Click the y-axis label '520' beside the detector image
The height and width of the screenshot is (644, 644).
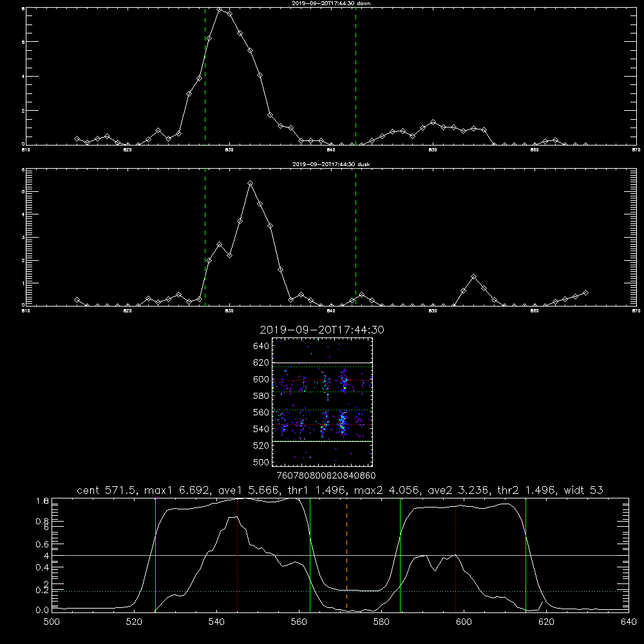261,446
